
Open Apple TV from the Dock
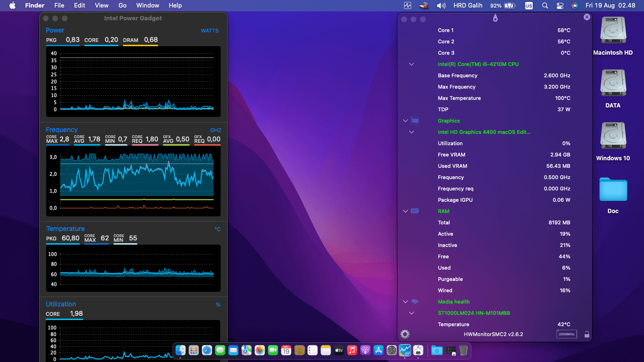click(x=339, y=350)
